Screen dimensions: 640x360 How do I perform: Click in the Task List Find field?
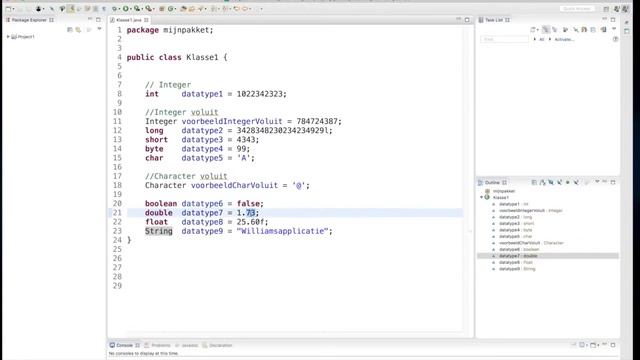[504, 39]
